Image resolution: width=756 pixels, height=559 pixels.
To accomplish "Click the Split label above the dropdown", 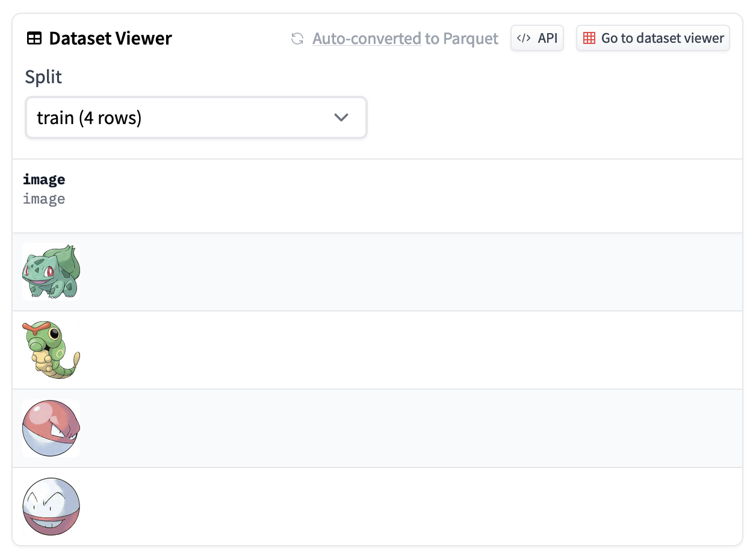I will [43, 77].
